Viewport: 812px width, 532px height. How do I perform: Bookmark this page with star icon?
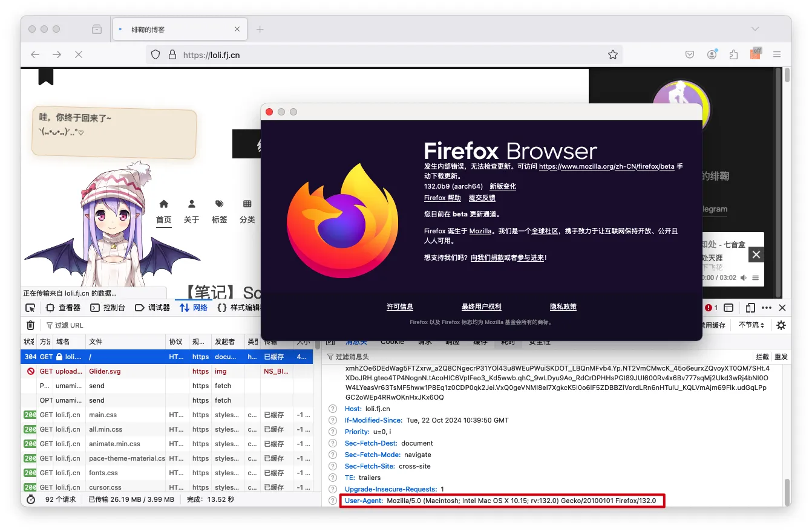(613, 55)
